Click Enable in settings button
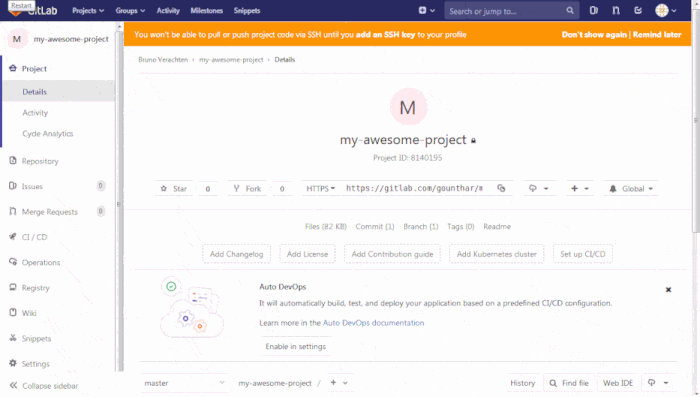Screen dimensions: 700x397 point(296,346)
